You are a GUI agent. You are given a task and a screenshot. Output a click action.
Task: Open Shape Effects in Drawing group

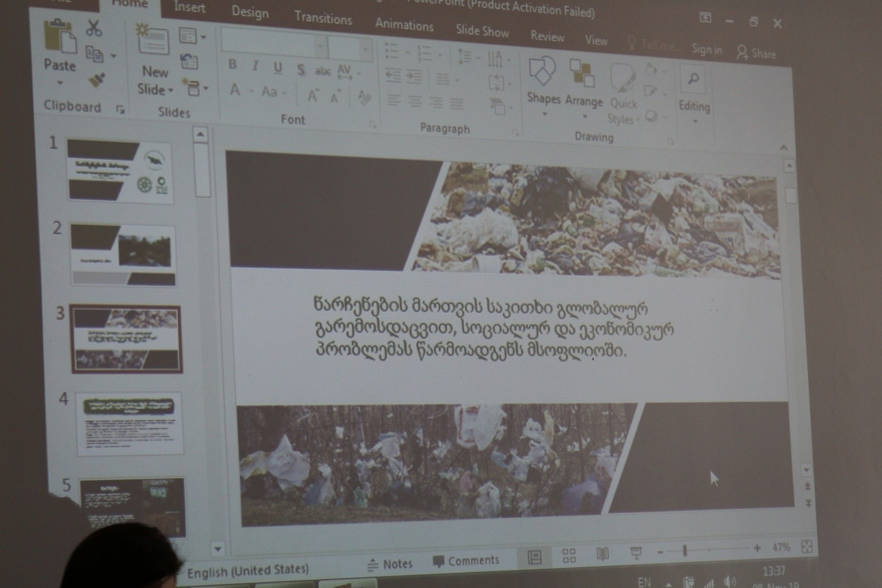click(x=651, y=115)
